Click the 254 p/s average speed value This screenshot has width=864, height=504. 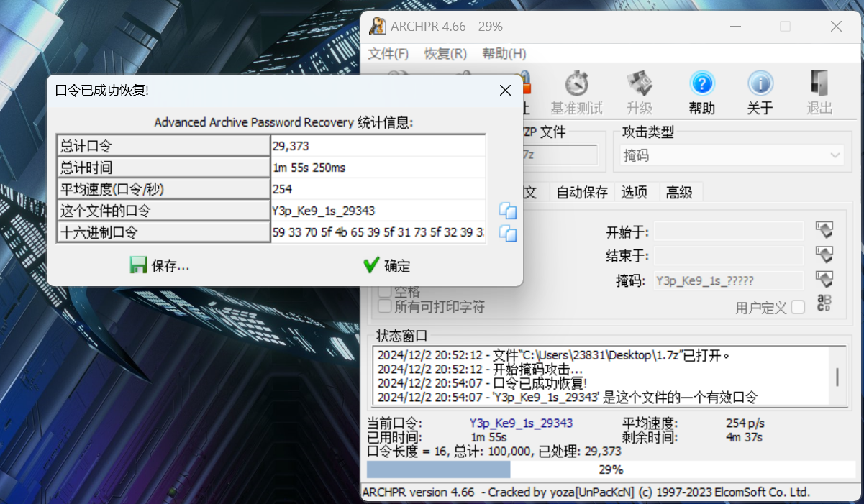745,423
